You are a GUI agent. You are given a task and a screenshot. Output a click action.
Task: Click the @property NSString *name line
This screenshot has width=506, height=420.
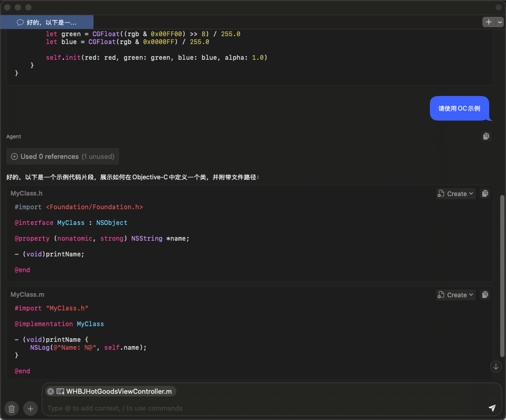[102, 239]
